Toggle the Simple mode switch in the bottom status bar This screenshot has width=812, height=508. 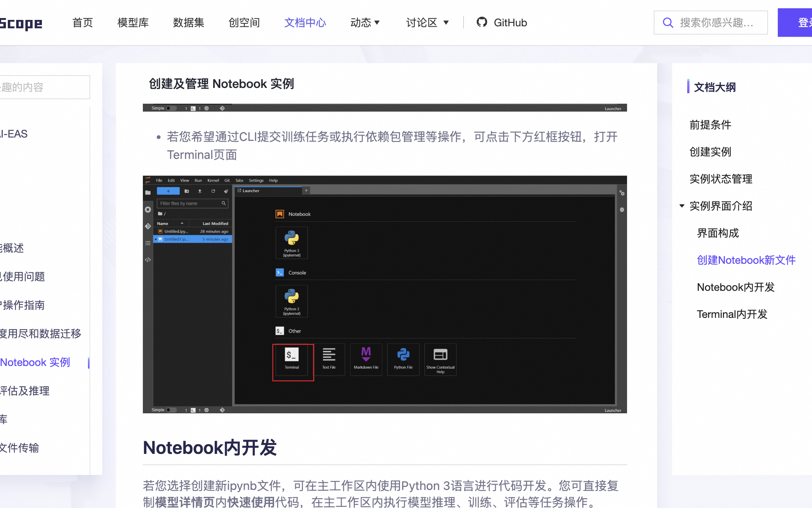171,410
